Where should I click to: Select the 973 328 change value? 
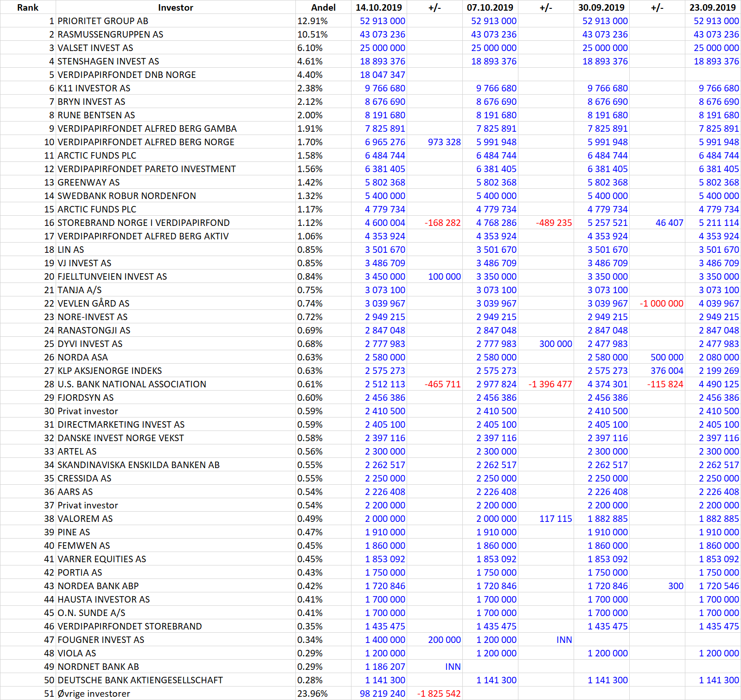coord(444,142)
